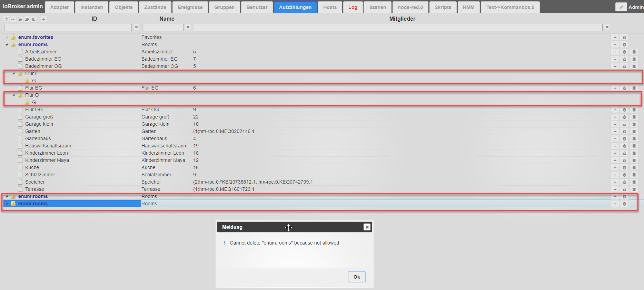644x290 pixels.
Task: Clear the ID filter field
Action: point(136,27)
